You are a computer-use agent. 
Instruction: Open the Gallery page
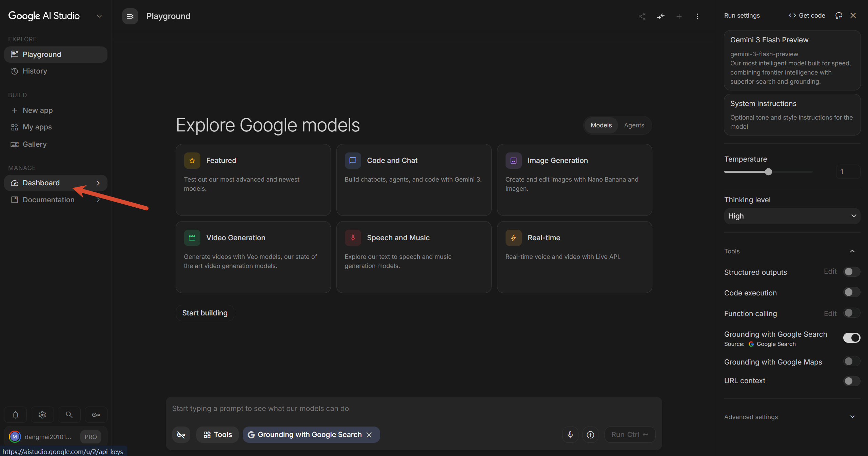click(56, 144)
